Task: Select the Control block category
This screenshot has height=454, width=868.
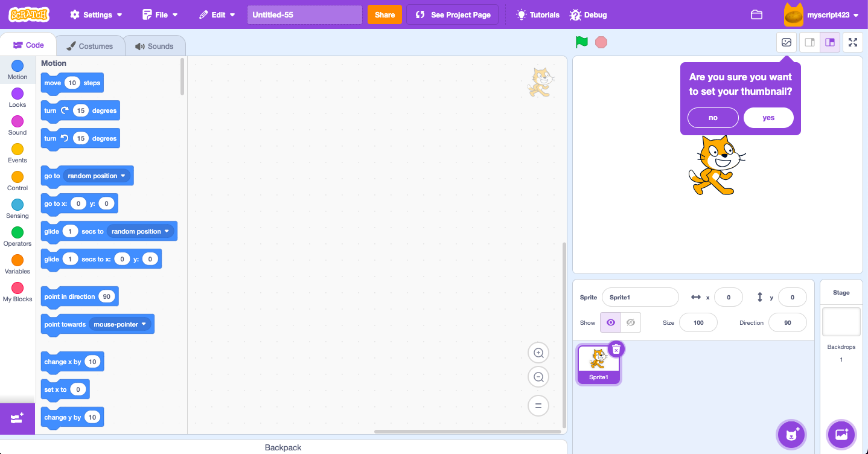Action: pyautogui.click(x=18, y=181)
